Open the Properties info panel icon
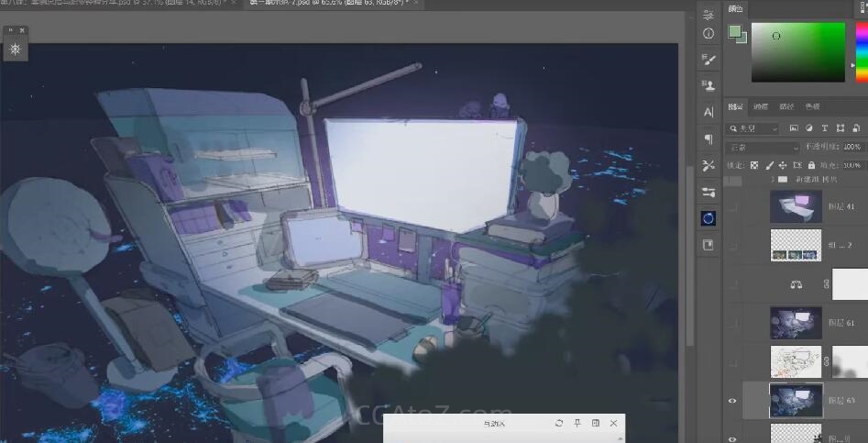This screenshot has height=443, width=868. (x=708, y=33)
